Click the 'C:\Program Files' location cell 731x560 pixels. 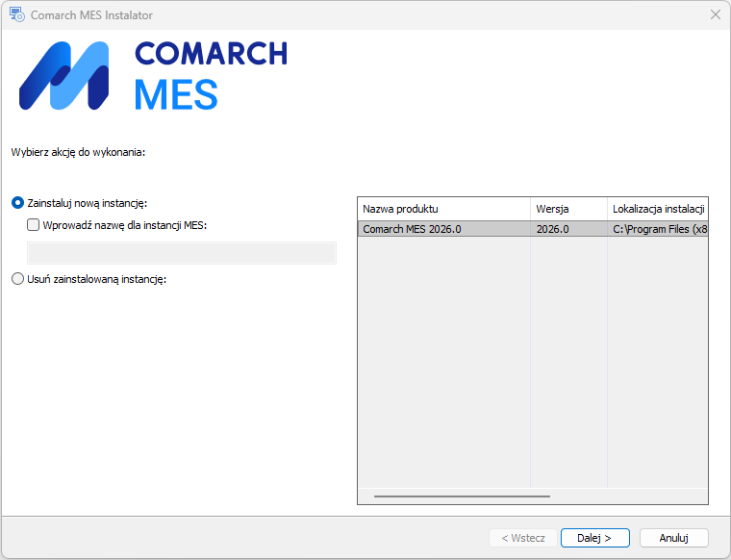coord(659,229)
